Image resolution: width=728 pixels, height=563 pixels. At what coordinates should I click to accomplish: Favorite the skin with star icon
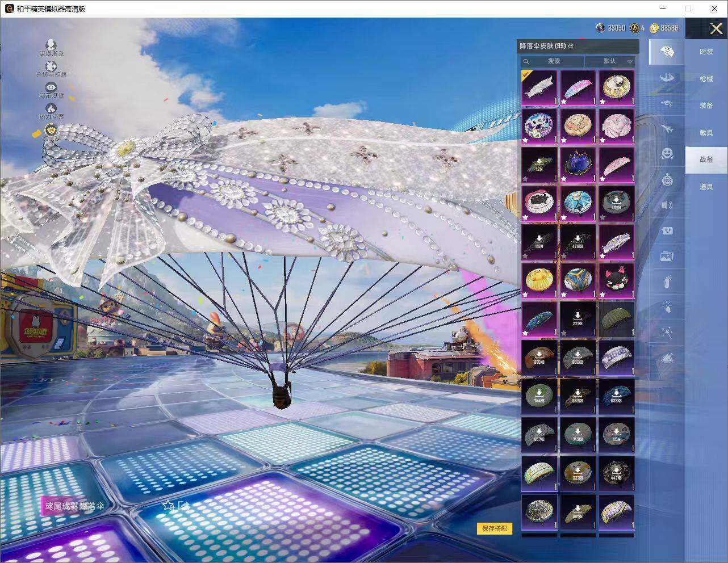click(x=168, y=505)
